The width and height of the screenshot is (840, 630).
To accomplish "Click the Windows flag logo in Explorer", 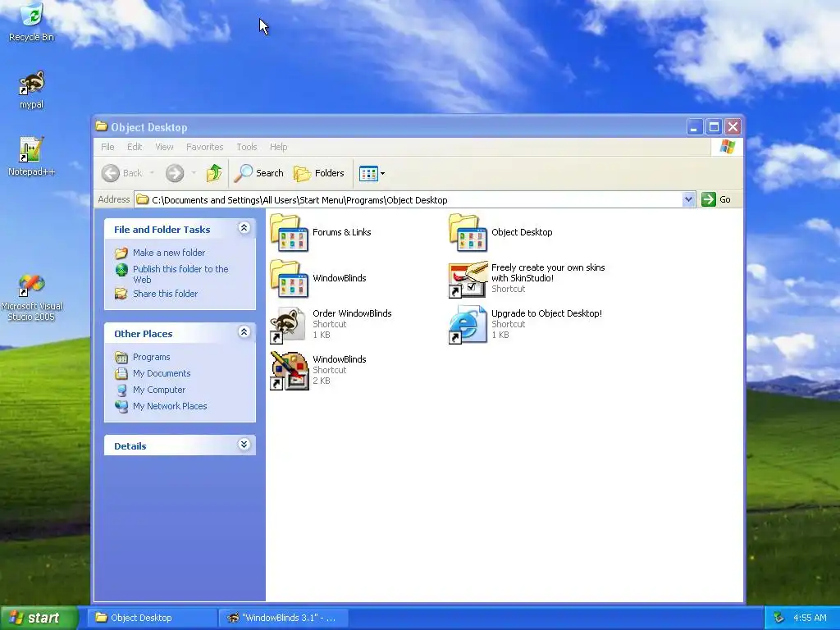I will (727, 147).
